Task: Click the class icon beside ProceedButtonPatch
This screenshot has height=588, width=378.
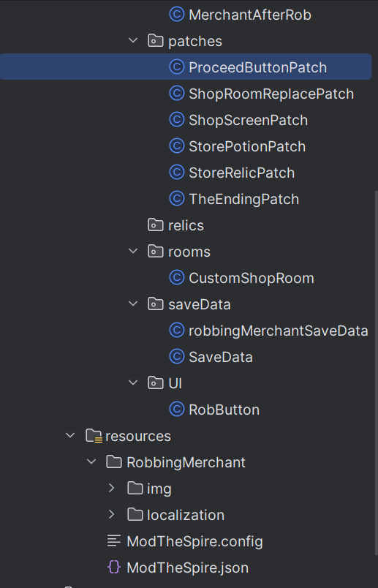Action: click(x=177, y=67)
